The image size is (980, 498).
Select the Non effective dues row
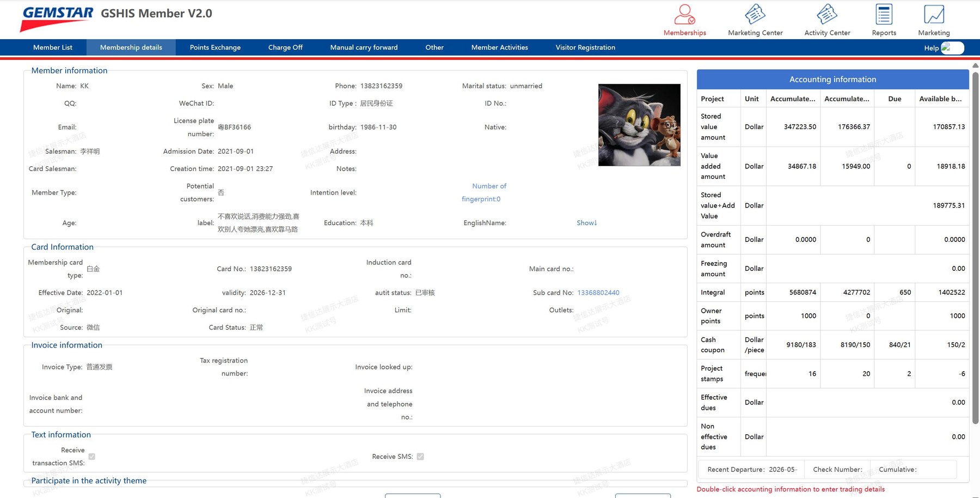coord(833,437)
